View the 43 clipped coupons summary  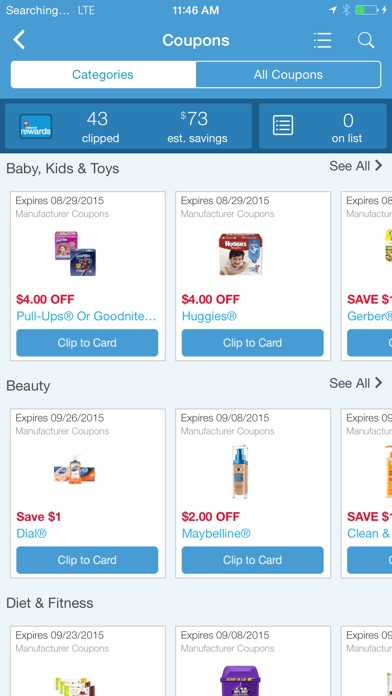[100, 127]
